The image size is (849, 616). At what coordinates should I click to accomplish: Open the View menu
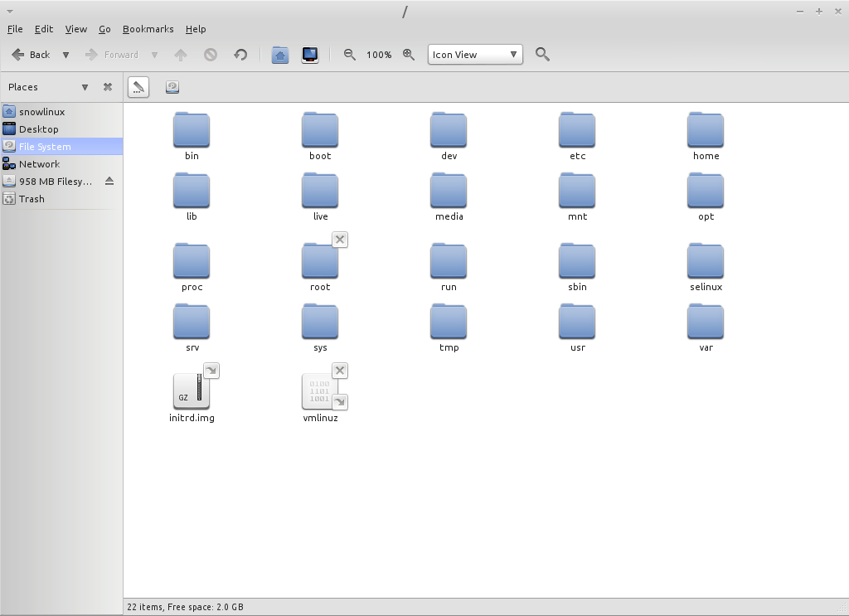75,29
